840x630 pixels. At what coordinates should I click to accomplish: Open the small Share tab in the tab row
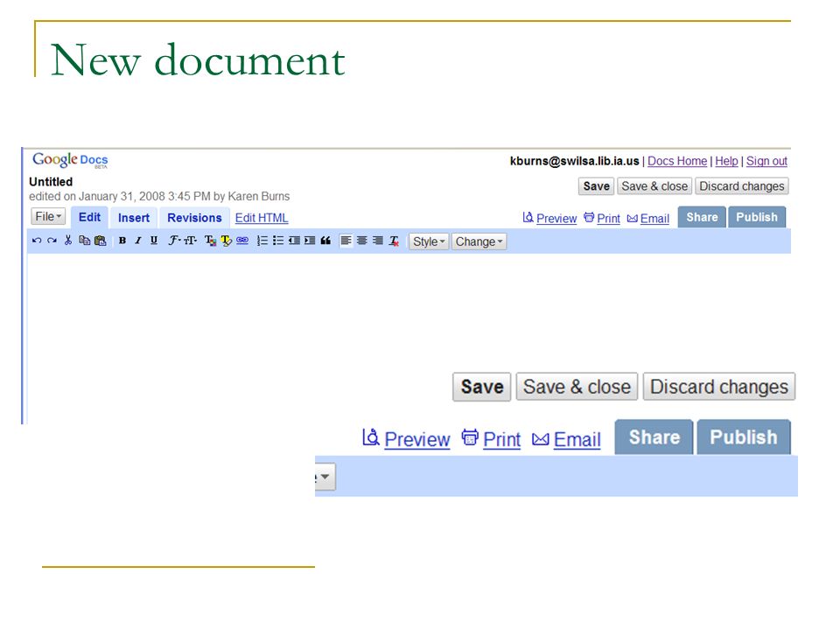[x=702, y=217]
